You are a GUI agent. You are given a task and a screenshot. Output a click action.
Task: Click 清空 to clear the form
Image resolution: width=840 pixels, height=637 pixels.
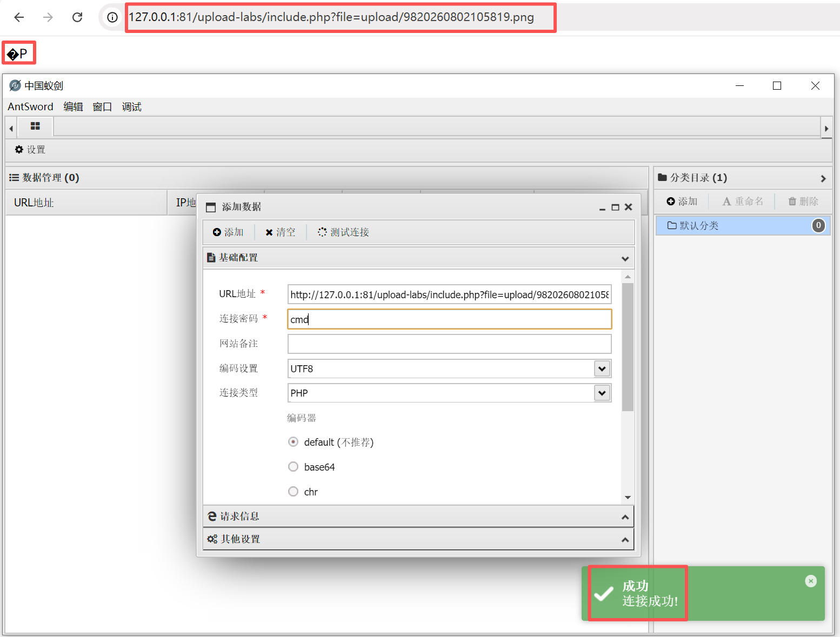[x=280, y=232]
